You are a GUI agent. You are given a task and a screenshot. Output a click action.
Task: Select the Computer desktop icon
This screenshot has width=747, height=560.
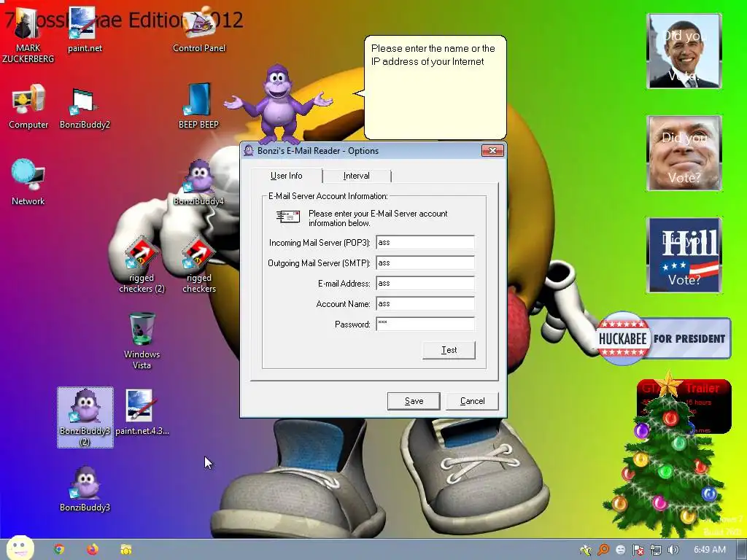point(28,106)
